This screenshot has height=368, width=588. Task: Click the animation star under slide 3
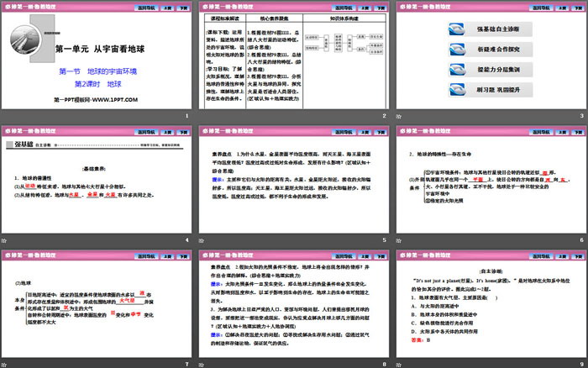399,116
